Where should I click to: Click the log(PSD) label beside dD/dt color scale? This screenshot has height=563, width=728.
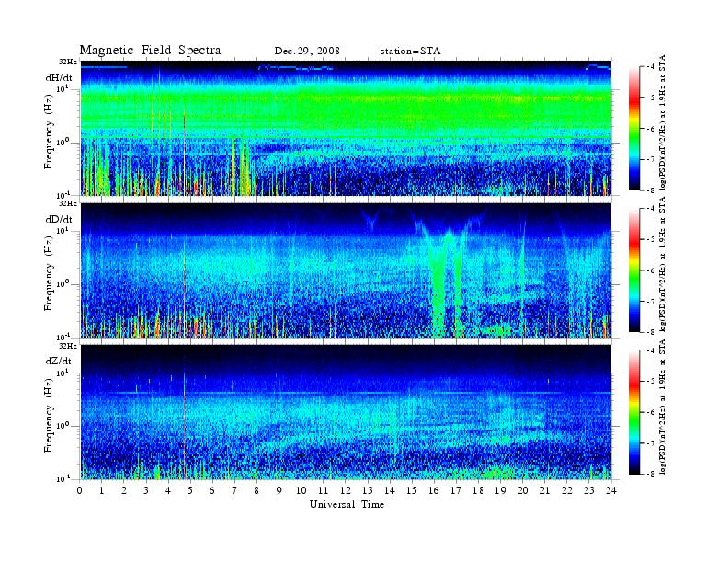coord(663,264)
